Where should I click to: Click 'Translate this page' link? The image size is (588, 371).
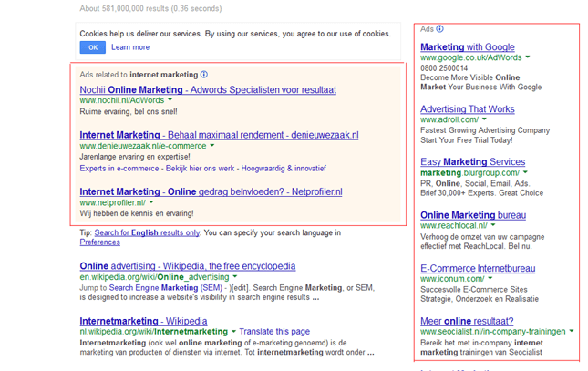(x=274, y=332)
